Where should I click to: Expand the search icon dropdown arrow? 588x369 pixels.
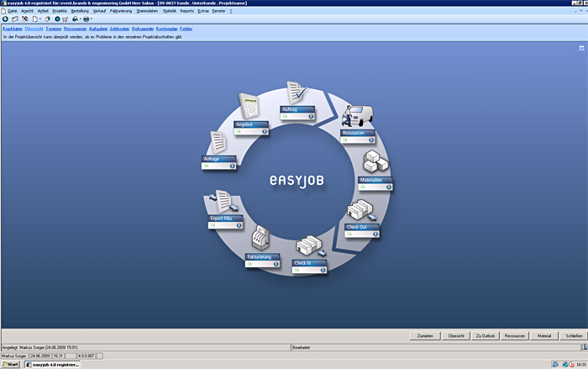coord(81,19)
